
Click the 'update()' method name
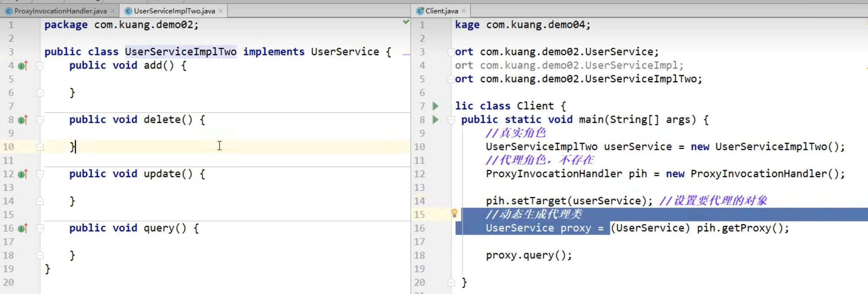[x=168, y=174]
